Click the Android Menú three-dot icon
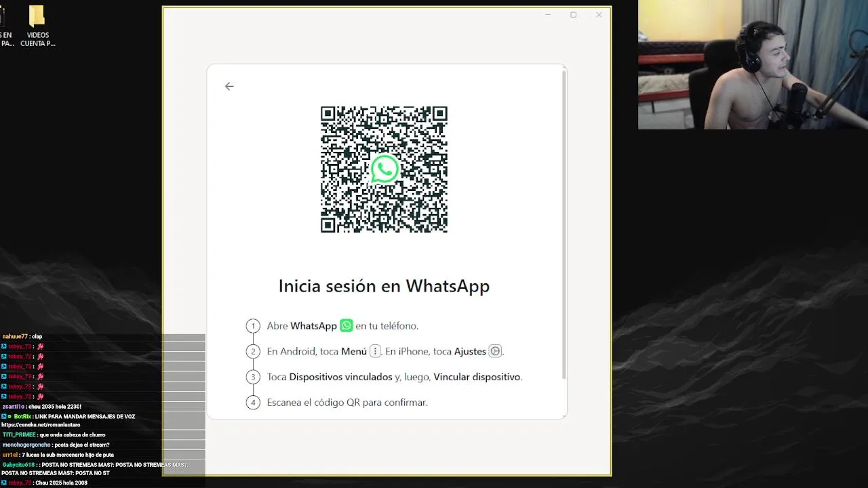 point(375,351)
